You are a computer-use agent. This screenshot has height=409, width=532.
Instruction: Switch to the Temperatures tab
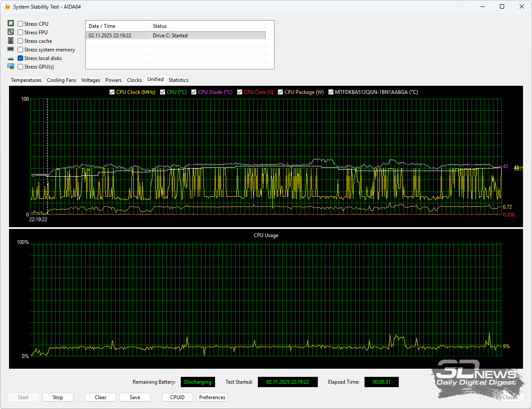26,80
